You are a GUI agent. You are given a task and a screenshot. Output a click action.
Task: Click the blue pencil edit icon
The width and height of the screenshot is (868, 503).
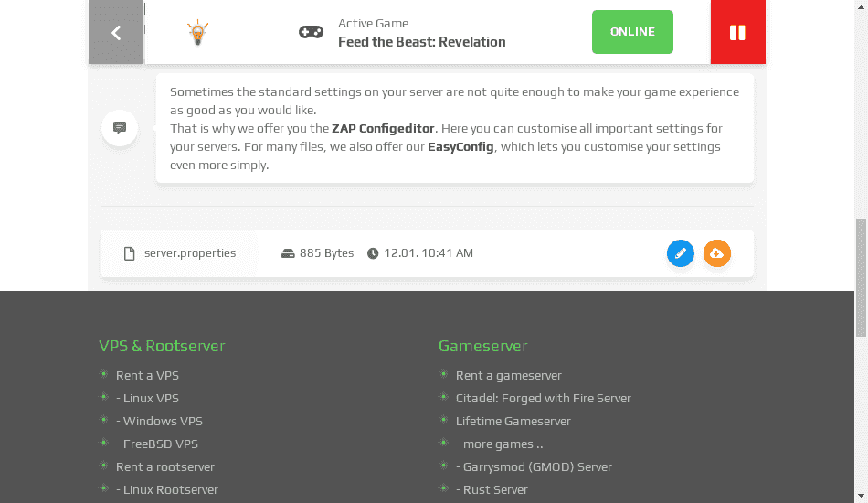pos(681,253)
